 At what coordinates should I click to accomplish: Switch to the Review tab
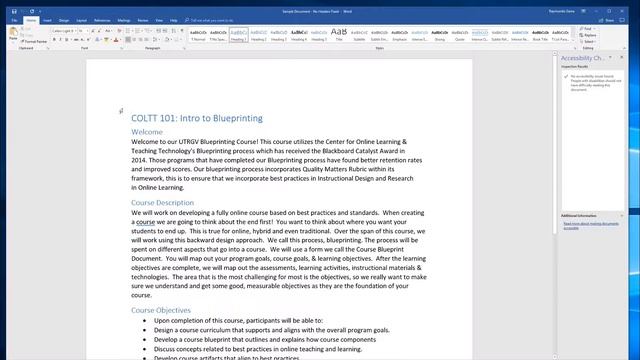143,20
